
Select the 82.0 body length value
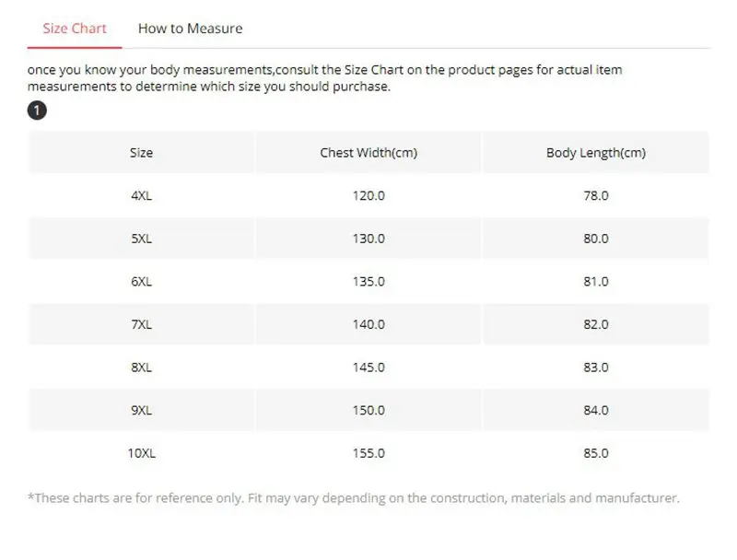[596, 324]
